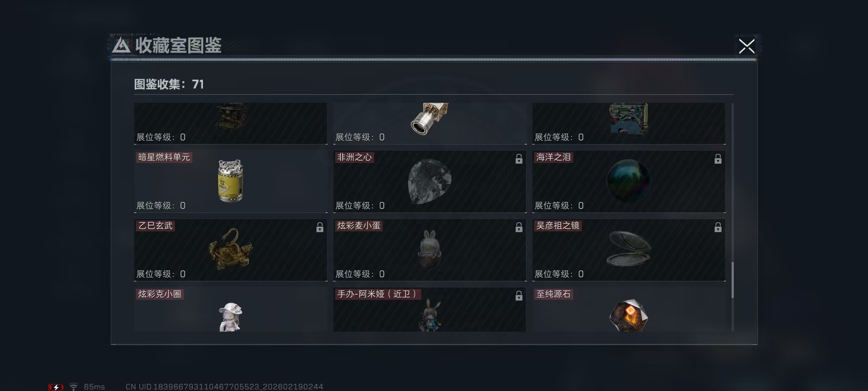
Task: Click the lock icon on 乙巳玄武
Action: click(x=320, y=227)
